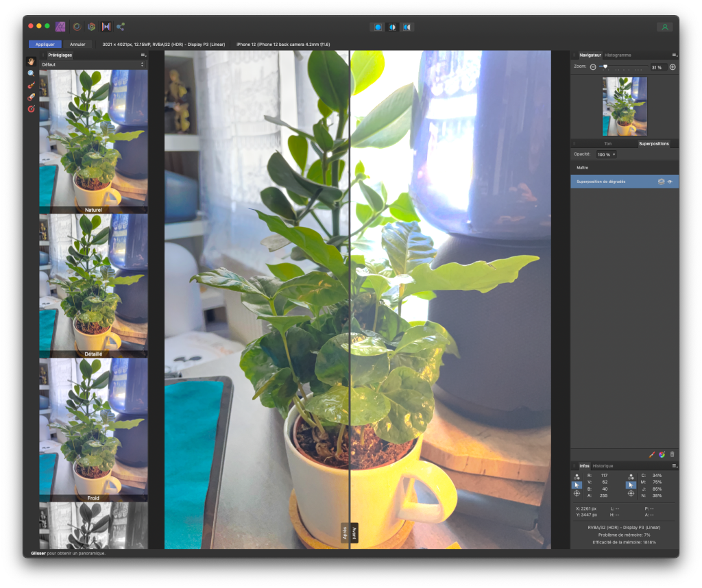Delete overlay with the trash icon
This screenshot has height=588, width=702.
point(672,454)
